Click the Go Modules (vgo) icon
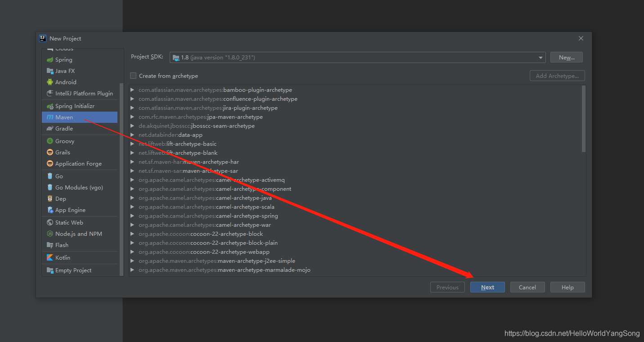 pyautogui.click(x=50, y=188)
